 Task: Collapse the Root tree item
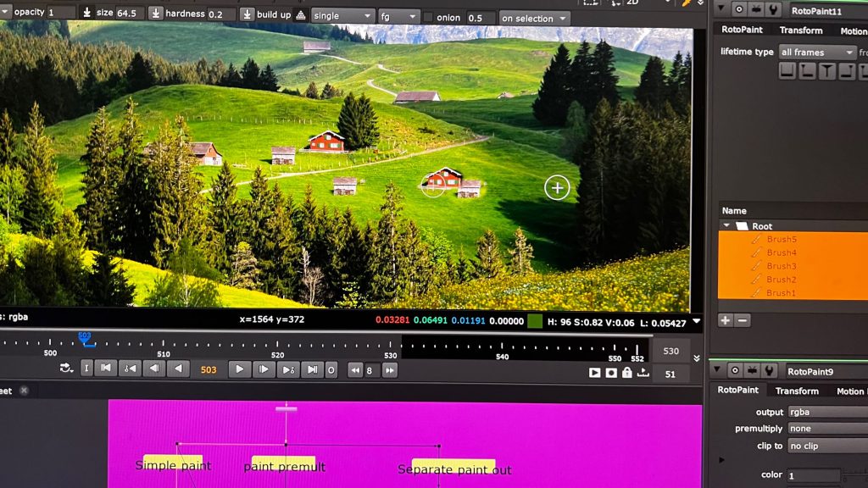pyautogui.click(x=726, y=225)
